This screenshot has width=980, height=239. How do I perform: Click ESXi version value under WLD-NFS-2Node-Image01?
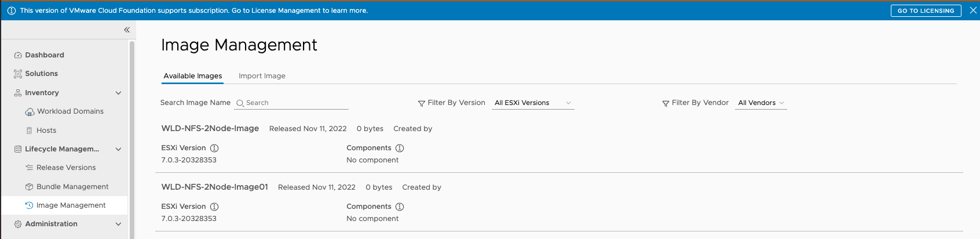[189, 219]
